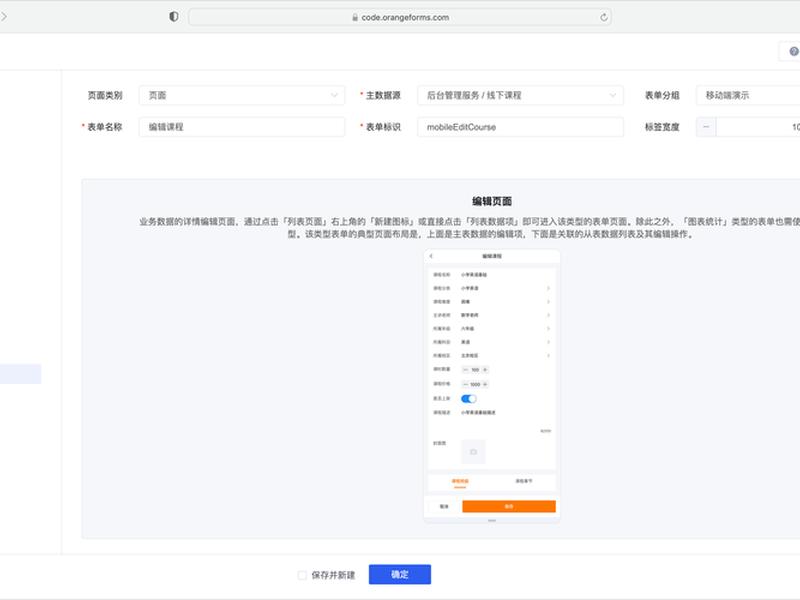The height and width of the screenshot is (600, 800).
Task: Tick the 保存并新建 checkbox
Action: tap(302, 575)
